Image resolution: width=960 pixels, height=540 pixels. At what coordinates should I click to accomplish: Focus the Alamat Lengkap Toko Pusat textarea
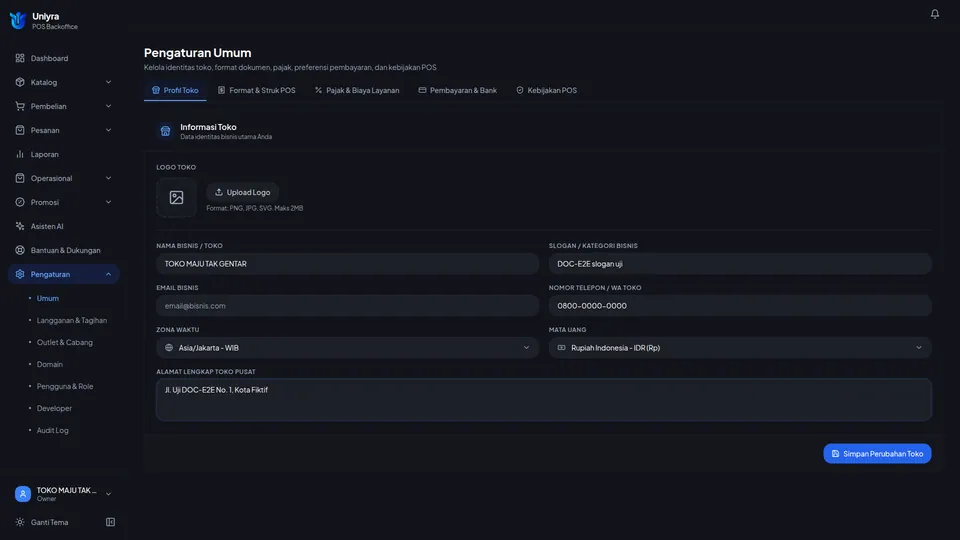click(x=544, y=399)
